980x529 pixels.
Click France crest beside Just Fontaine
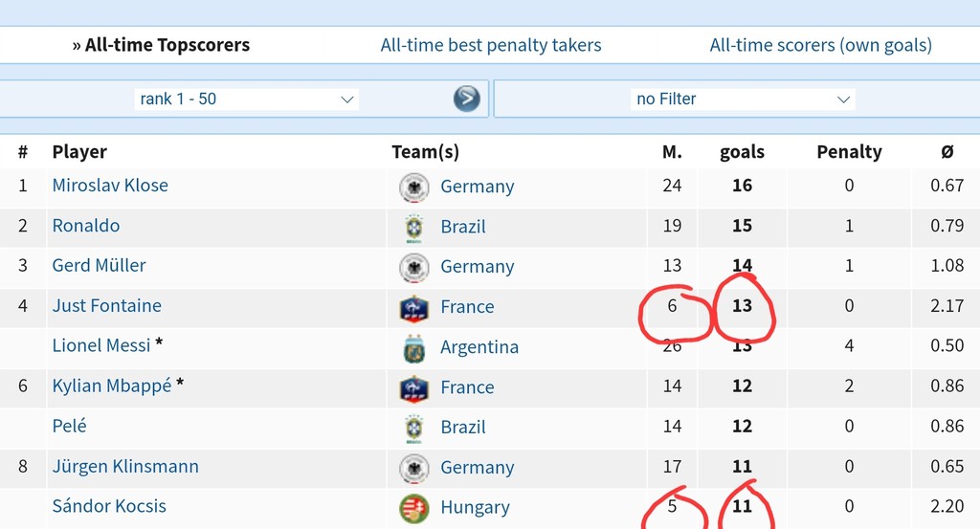pos(413,307)
